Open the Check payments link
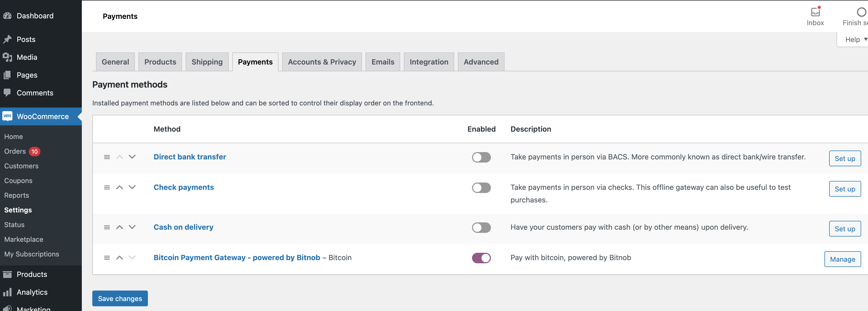Viewport: 868px width, 311px height. [x=184, y=187]
